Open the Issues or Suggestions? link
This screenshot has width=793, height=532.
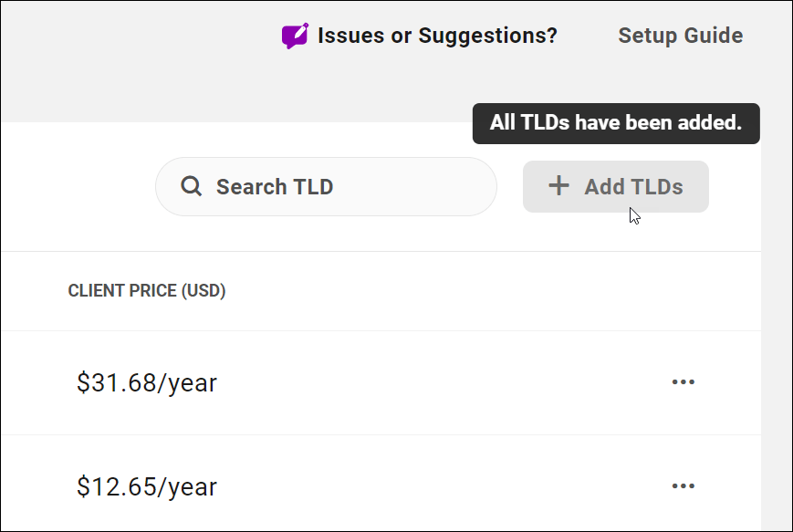click(x=437, y=36)
